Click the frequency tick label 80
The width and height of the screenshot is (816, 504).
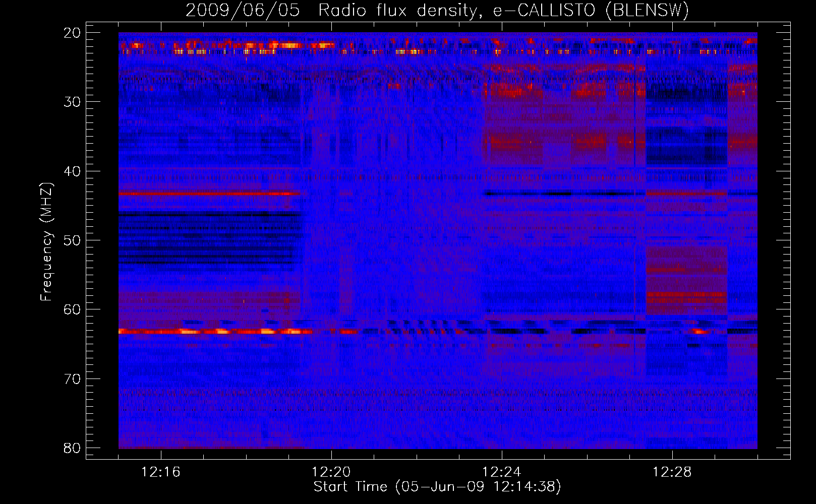point(73,448)
